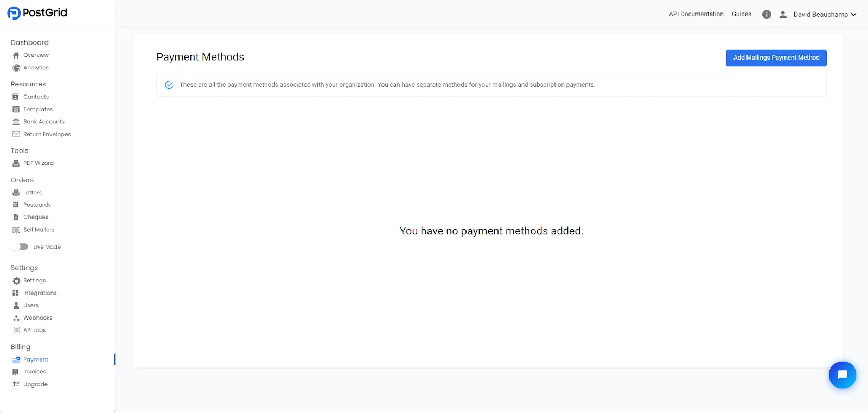Go to Upgrade page
The width and height of the screenshot is (868, 412).
pos(36,384)
